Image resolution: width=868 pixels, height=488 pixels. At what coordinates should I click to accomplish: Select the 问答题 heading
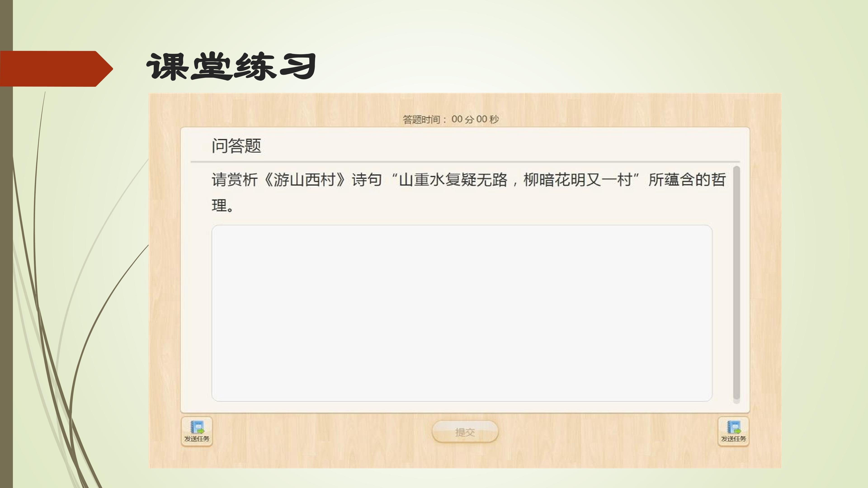point(236,146)
